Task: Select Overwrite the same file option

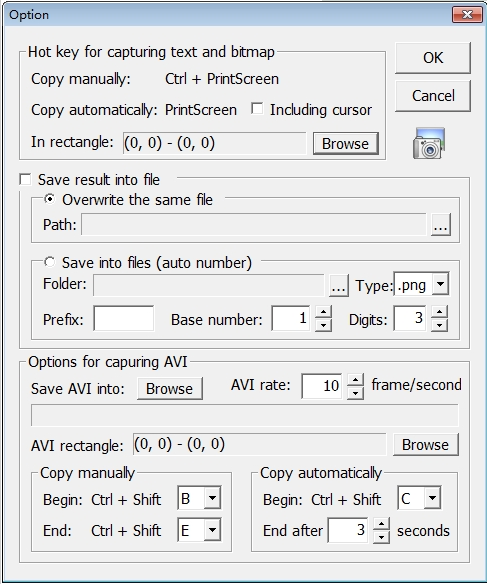Action: point(50,199)
